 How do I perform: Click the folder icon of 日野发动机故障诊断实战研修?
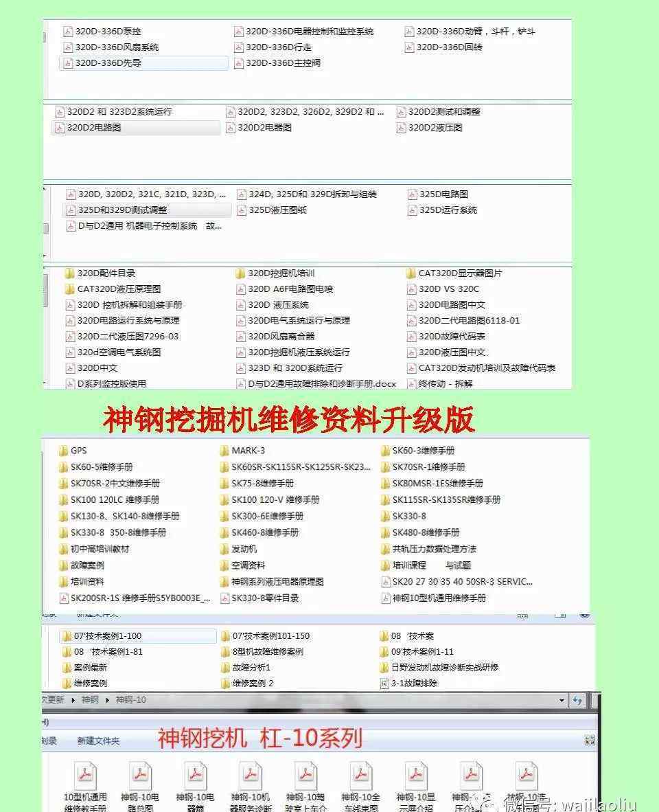point(384,668)
